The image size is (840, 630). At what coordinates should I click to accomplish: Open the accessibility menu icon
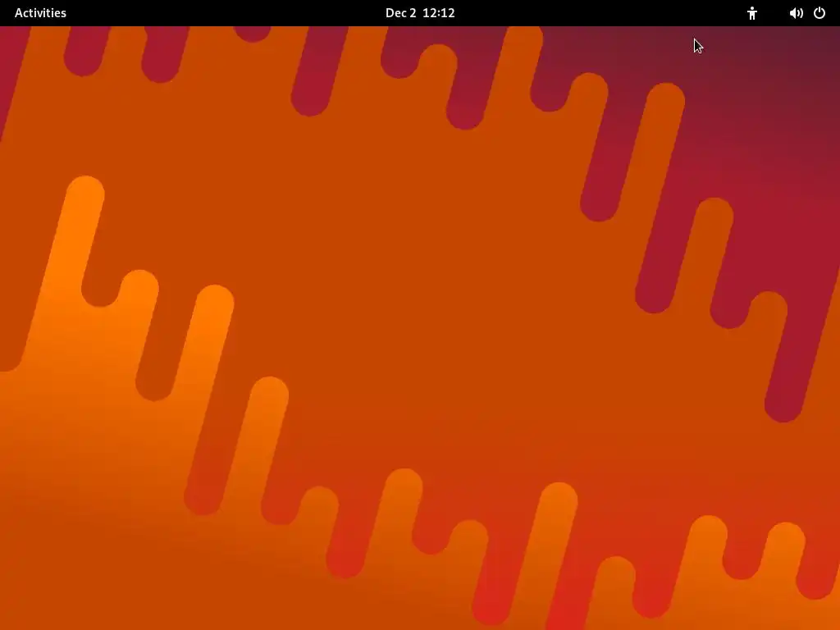(x=752, y=13)
